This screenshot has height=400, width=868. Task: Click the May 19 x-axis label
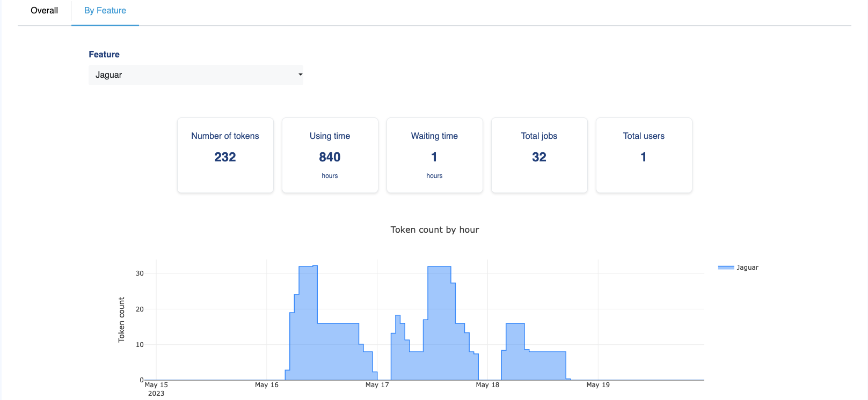coord(598,385)
